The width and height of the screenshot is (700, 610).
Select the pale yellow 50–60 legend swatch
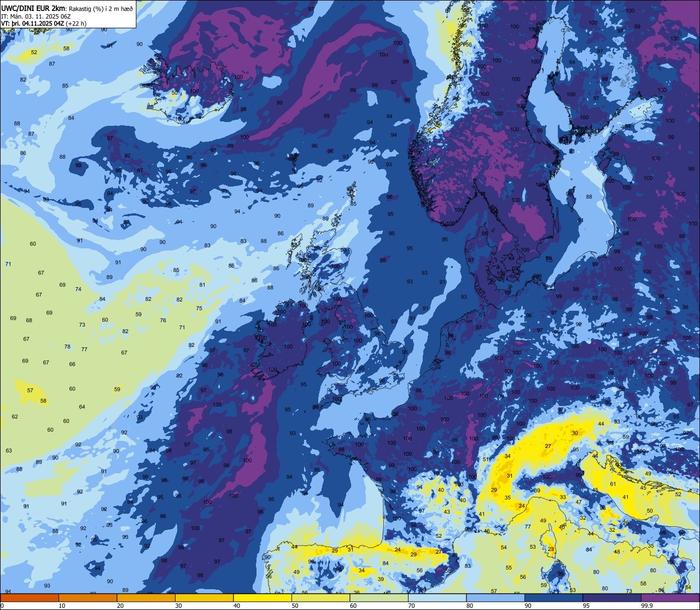[x=320, y=597]
